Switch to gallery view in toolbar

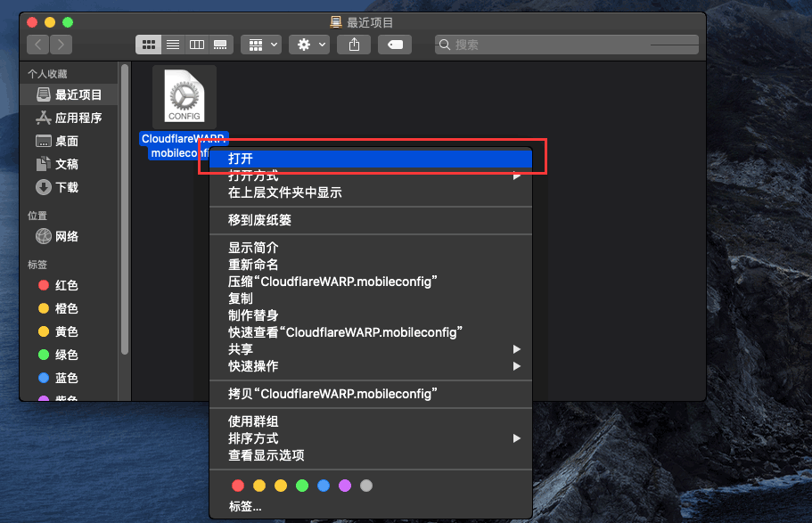pyautogui.click(x=221, y=44)
